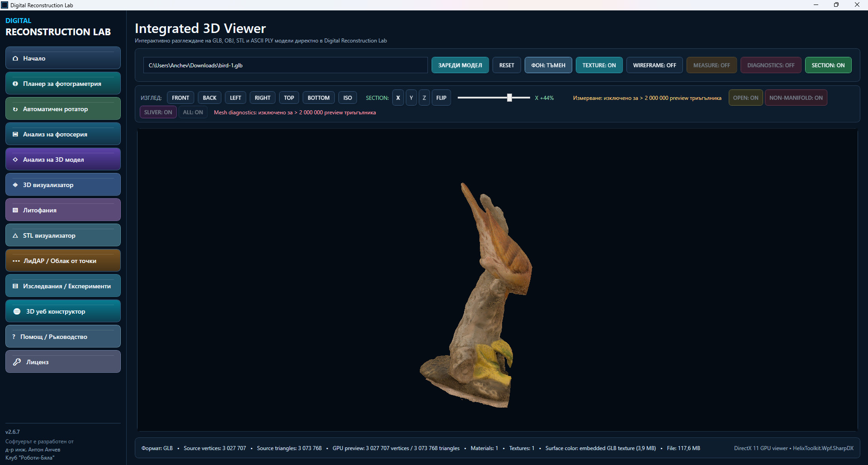Open Литофания section

point(63,210)
